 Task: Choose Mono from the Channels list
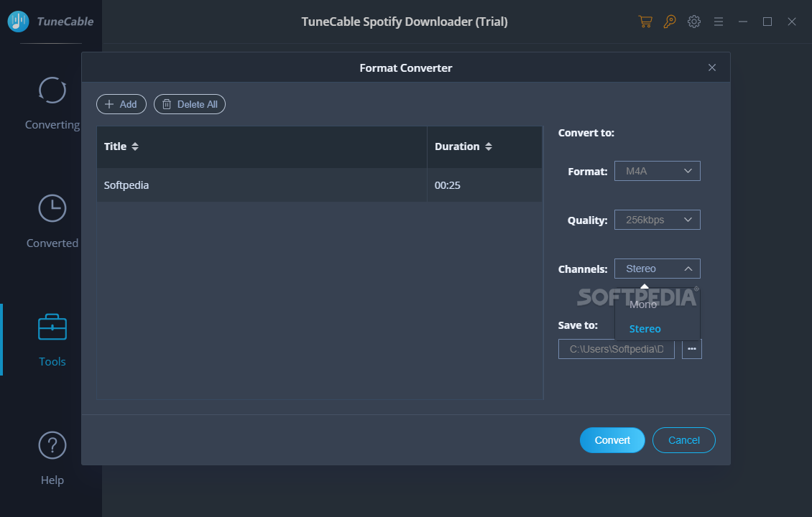pyautogui.click(x=658, y=304)
